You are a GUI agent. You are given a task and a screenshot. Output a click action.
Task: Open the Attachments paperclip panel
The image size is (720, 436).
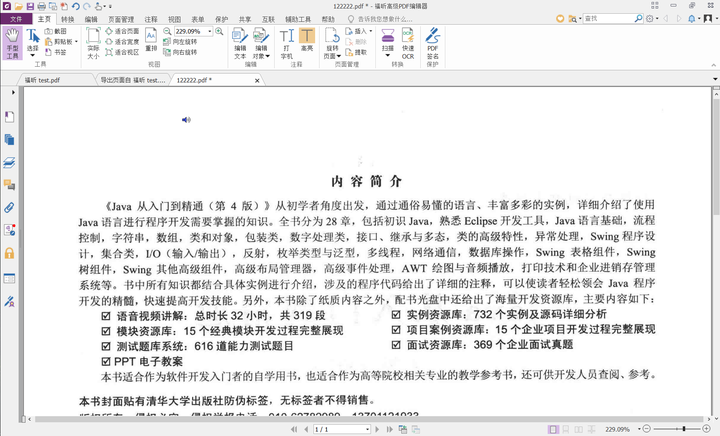coord(9,207)
